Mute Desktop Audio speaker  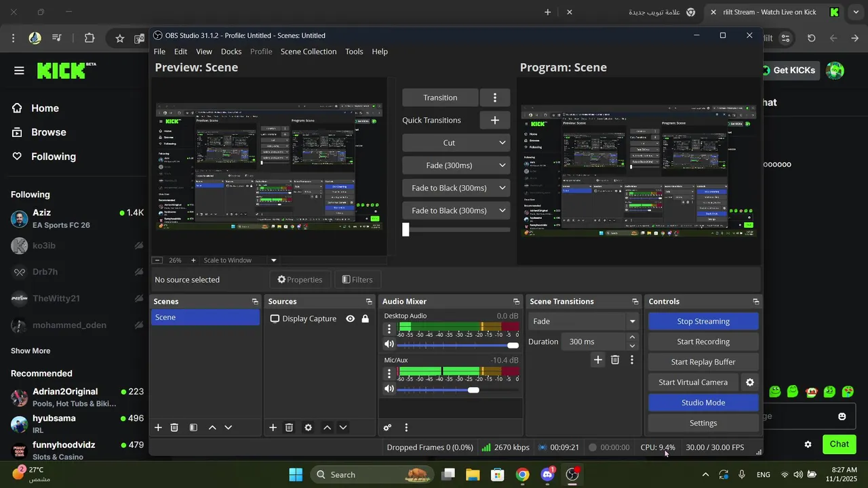click(389, 345)
